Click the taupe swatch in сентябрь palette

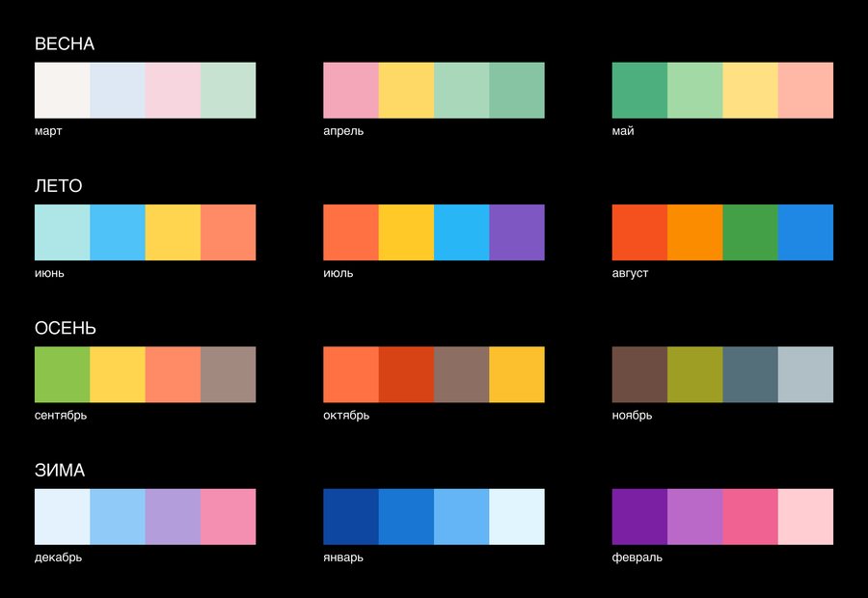tap(229, 375)
